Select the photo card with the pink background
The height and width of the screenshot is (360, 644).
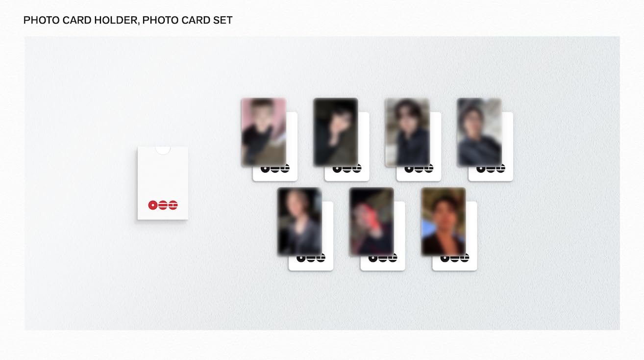pyautogui.click(x=264, y=132)
